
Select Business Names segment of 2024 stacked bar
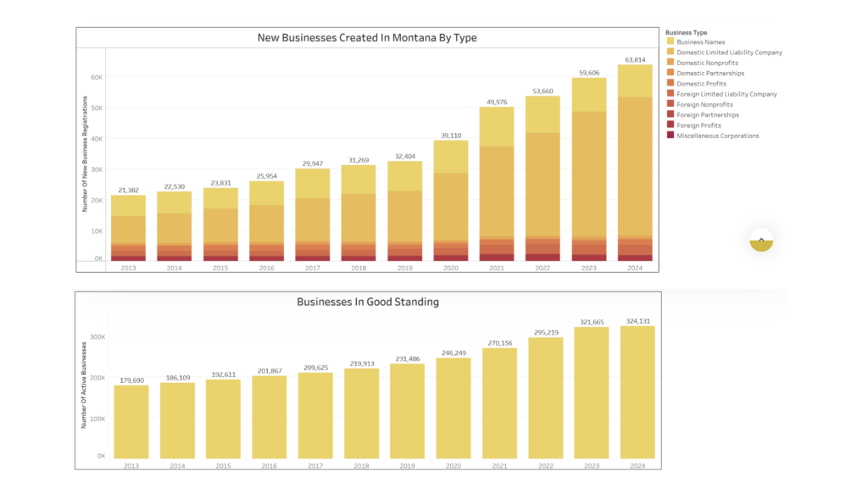click(636, 80)
